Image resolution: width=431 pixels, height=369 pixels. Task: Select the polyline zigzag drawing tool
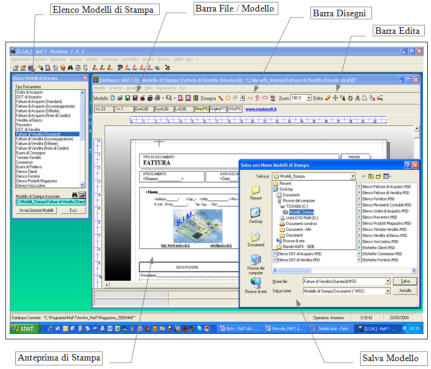pyautogui.click(x=250, y=98)
